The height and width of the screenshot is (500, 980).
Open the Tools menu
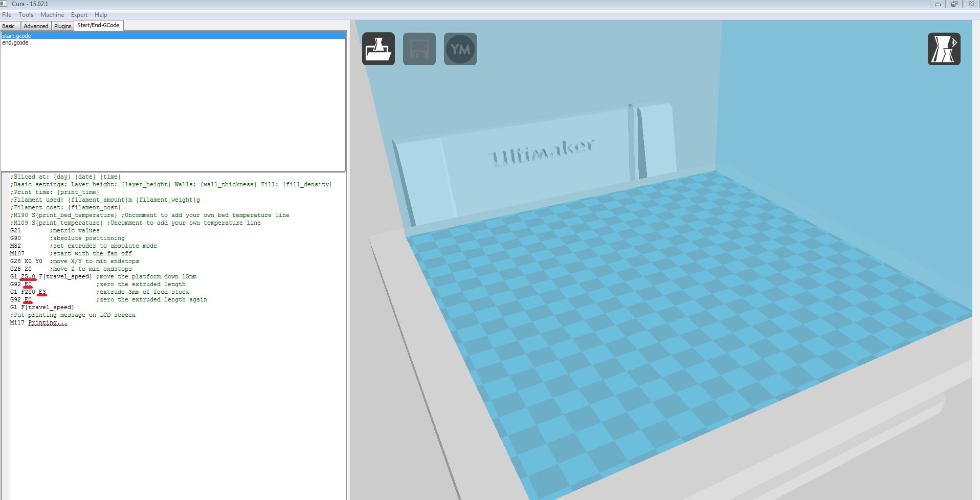[x=26, y=15]
